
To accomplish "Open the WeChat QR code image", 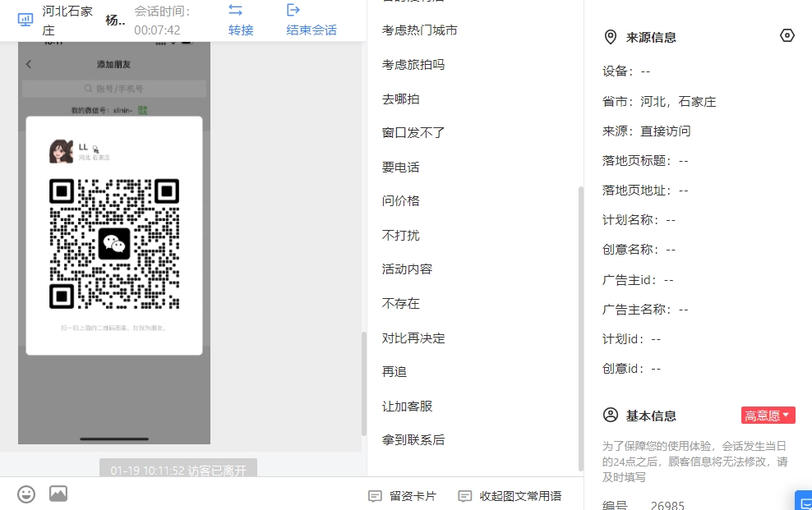I will coord(114,244).
